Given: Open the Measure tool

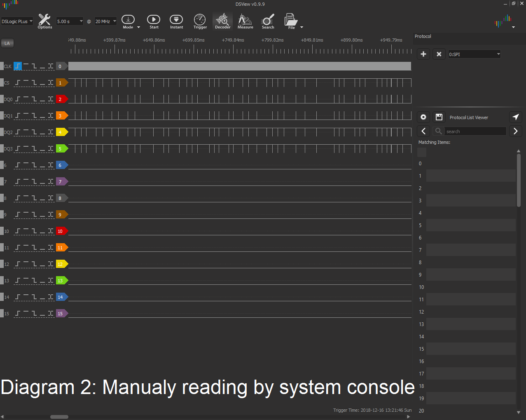Looking at the screenshot, I should point(245,21).
